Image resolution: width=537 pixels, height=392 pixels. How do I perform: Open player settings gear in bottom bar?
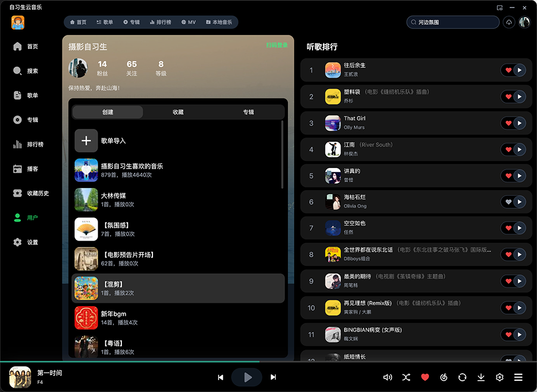point(499,378)
